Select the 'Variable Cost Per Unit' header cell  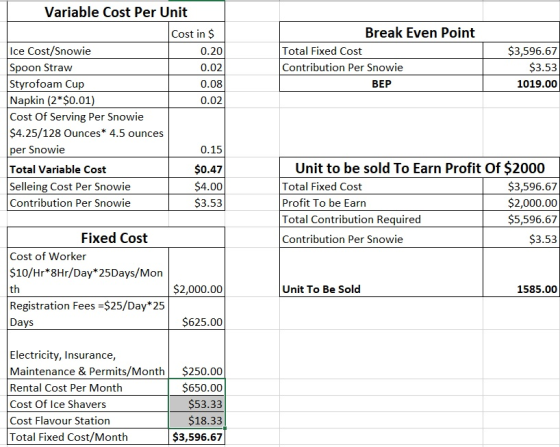[x=116, y=11]
